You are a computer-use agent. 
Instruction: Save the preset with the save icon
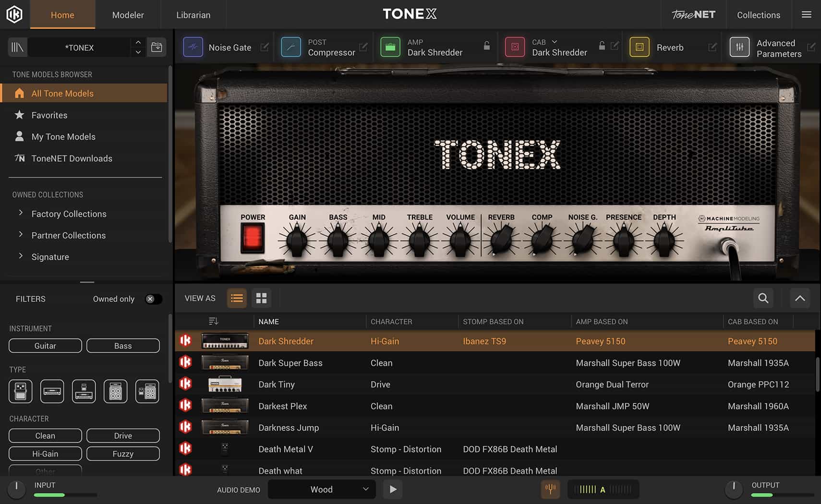(157, 47)
